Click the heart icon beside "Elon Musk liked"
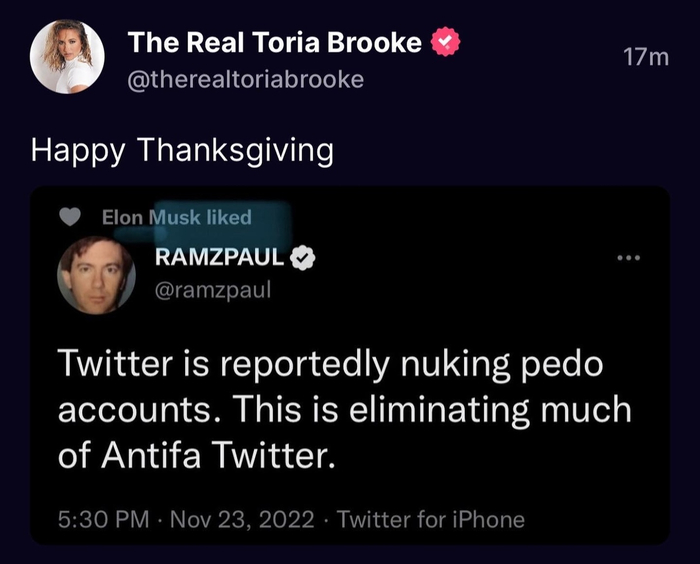Screen dimensions: 700x564 (x=70, y=217)
